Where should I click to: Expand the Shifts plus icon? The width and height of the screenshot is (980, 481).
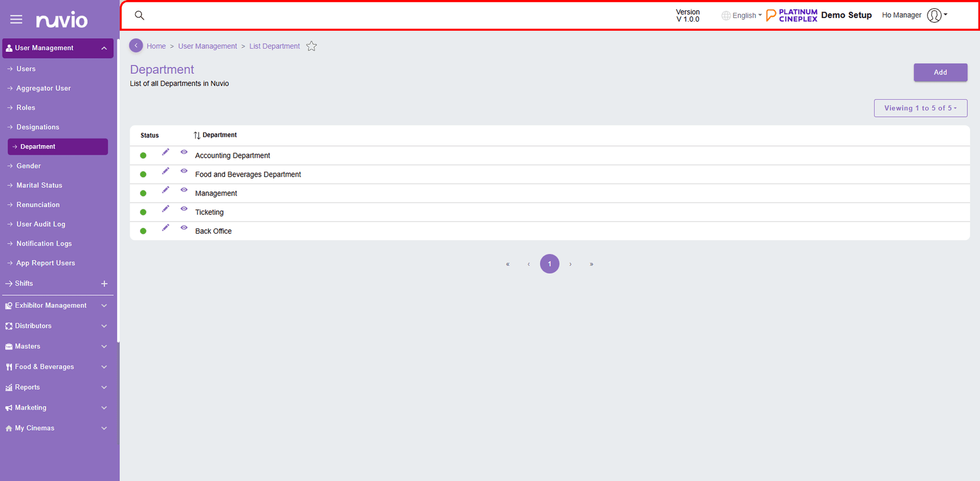(104, 284)
